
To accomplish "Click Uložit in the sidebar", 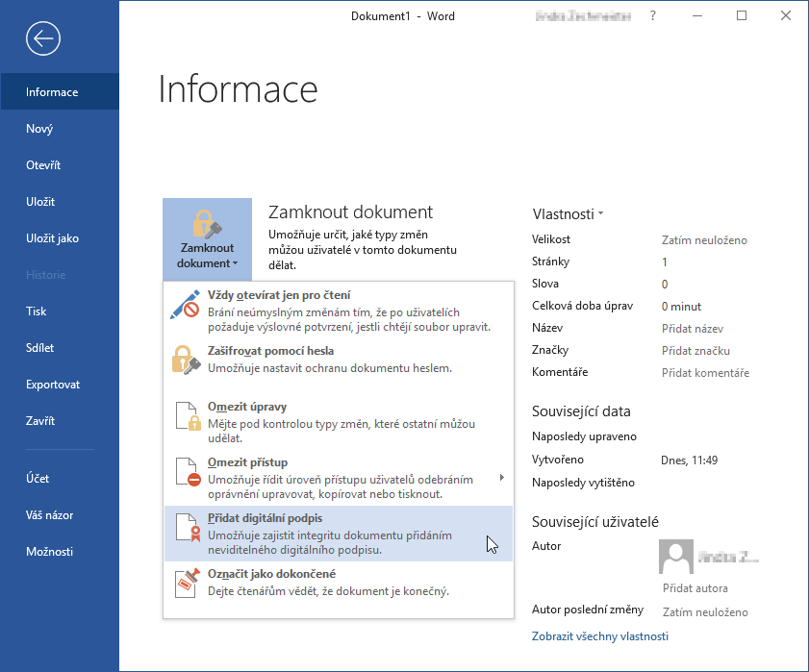I will [x=60, y=202].
